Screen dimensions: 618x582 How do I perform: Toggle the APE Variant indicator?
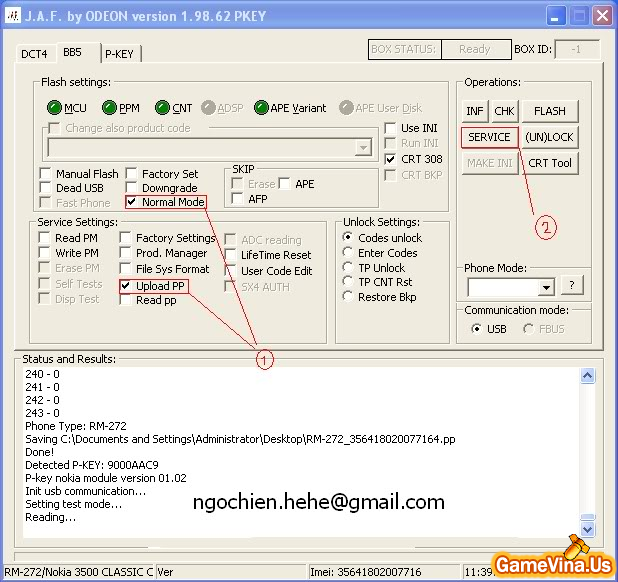tap(261, 108)
